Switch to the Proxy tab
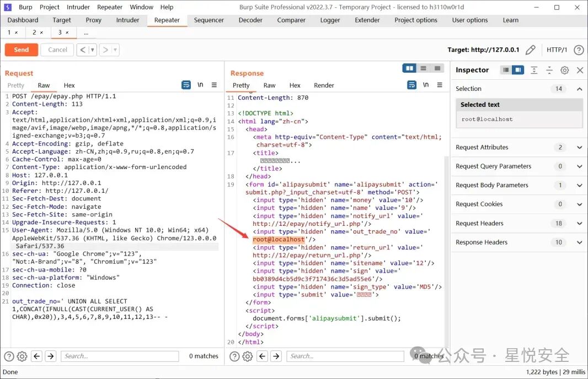Image resolution: width=588 pixels, height=379 pixels. [93, 20]
